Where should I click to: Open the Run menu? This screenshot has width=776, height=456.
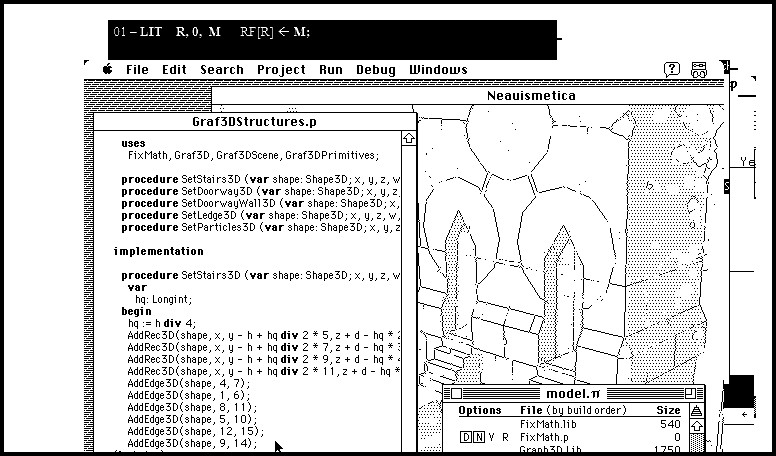[x=331, y=70]
